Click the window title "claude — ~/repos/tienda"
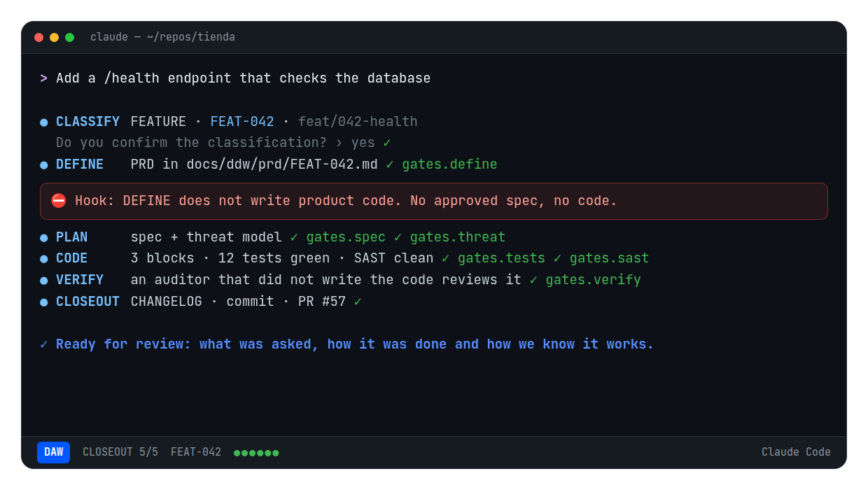 pyautogui.click(x=162, y=37)
